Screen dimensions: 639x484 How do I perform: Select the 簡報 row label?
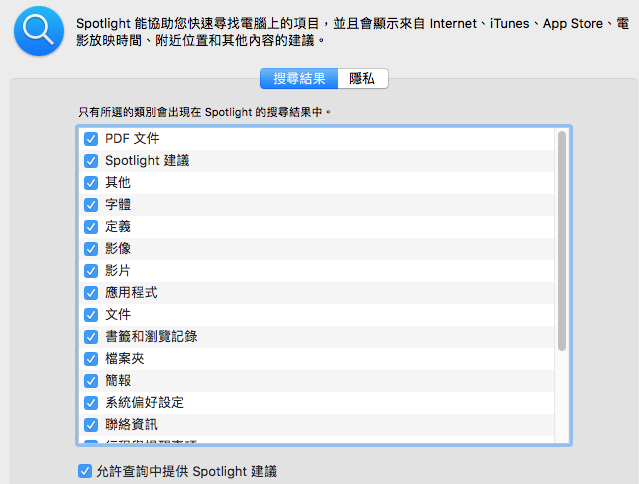click(118, 381)
